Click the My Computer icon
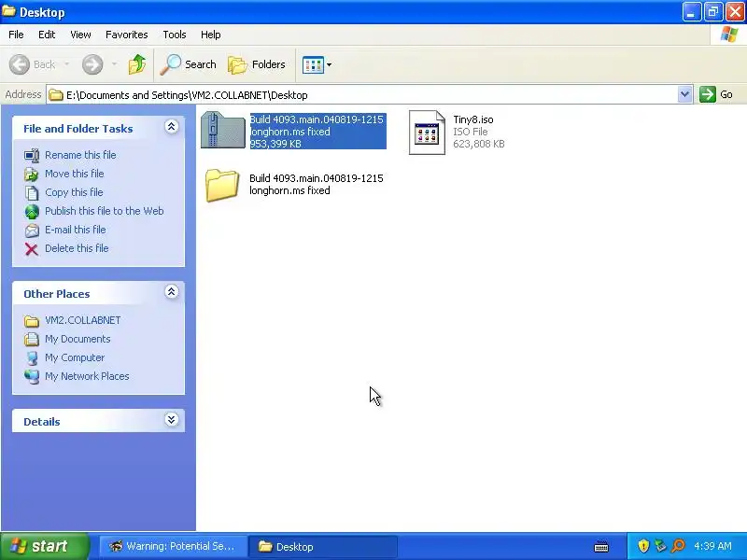This screenshot has width=747, height=560. click(x=32, y=358)
